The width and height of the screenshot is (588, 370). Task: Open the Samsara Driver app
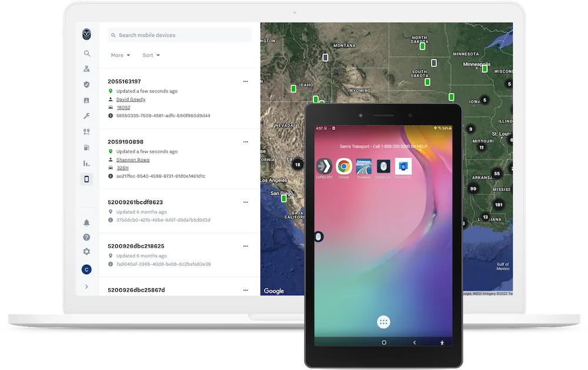pos(383,166)
